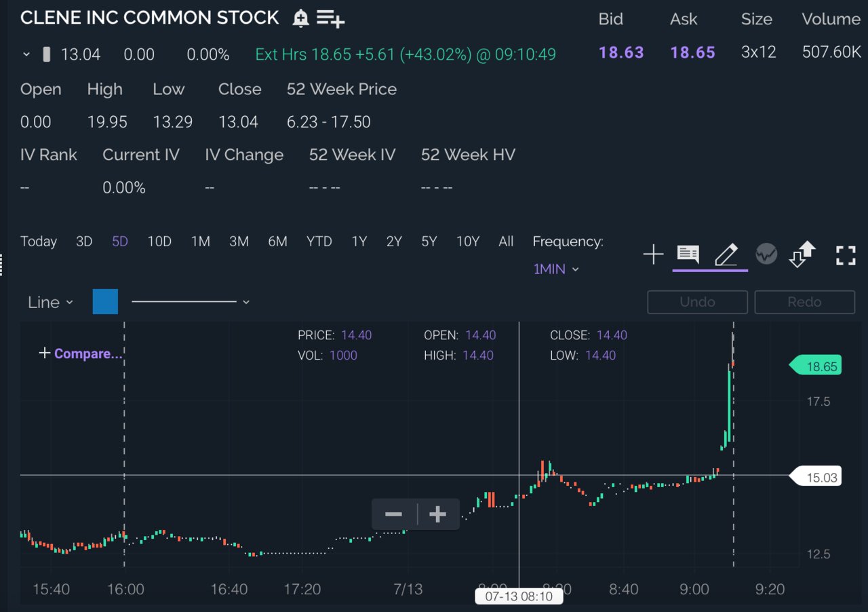This screenshot has width=868, height=612.
Task: Select the 5Y time range
Action: [429, 242]
